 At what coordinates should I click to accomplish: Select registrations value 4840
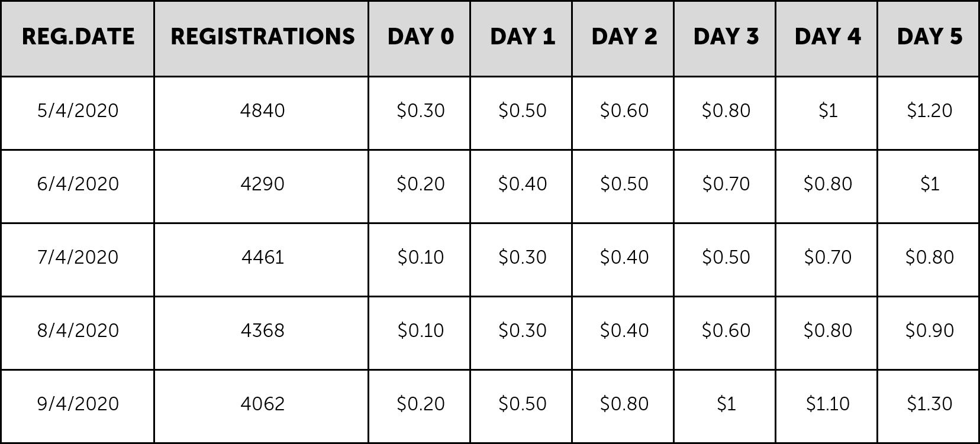pyautogui.click(x=262, y=113)
